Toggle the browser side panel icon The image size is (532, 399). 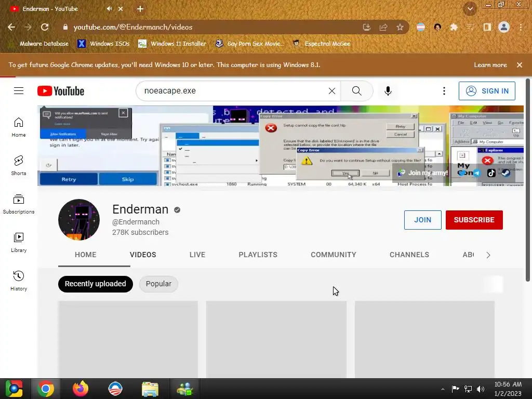[487, 27]
